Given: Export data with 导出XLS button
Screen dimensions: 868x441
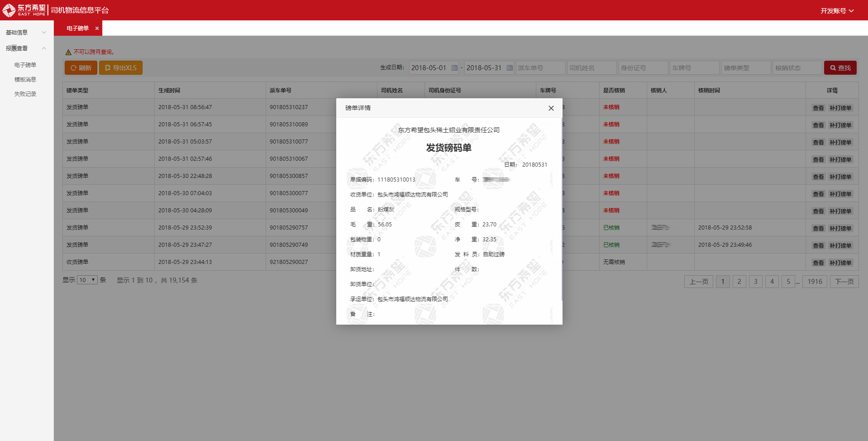Looking at the screenshot, I should (x=121, y=68).
